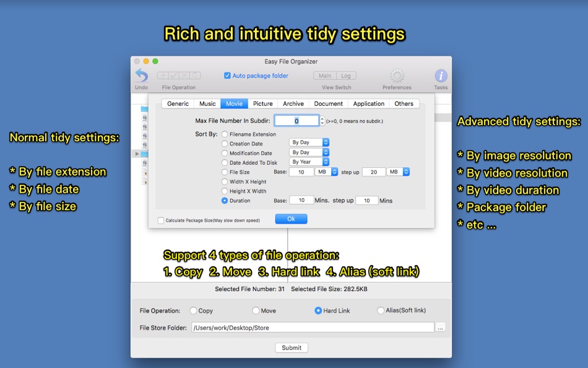Select Duration sort option
Image resolution: width=588 pixels, height=368 pixels.
coord(224,201)
